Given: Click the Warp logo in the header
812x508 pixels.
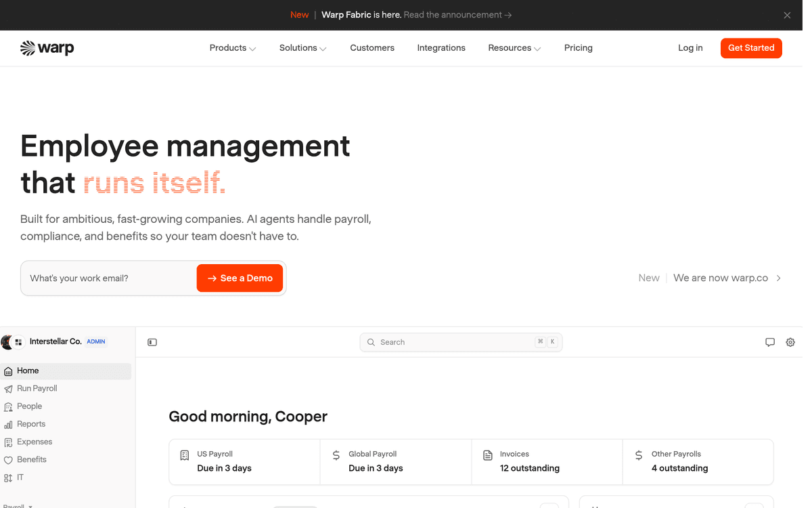Looking at the screenshot, I should (x=47, y=48).
